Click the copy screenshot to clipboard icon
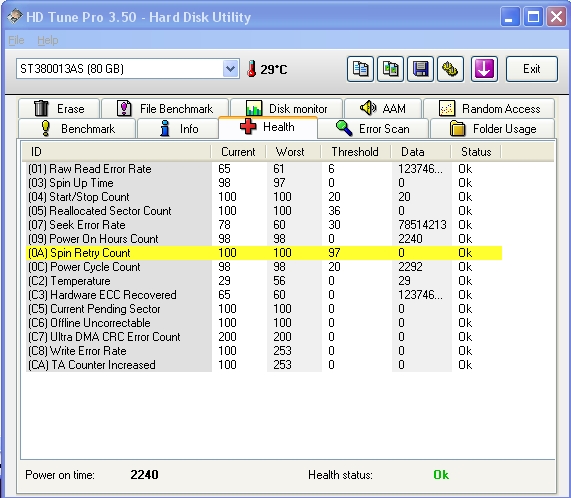The height and width of the screenshot is (498, 571). click(x=390, y=69)
